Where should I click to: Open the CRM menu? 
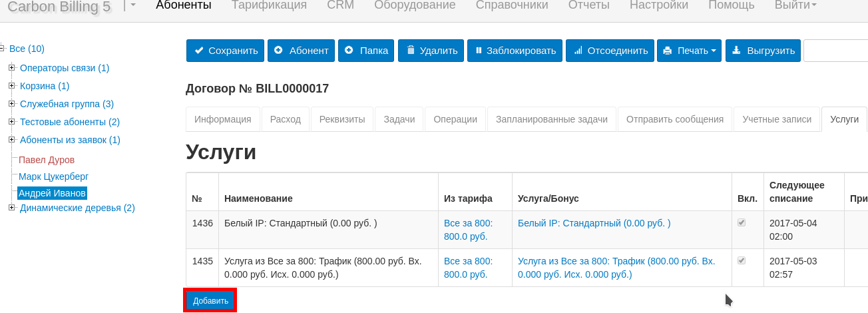pos(340,5)
